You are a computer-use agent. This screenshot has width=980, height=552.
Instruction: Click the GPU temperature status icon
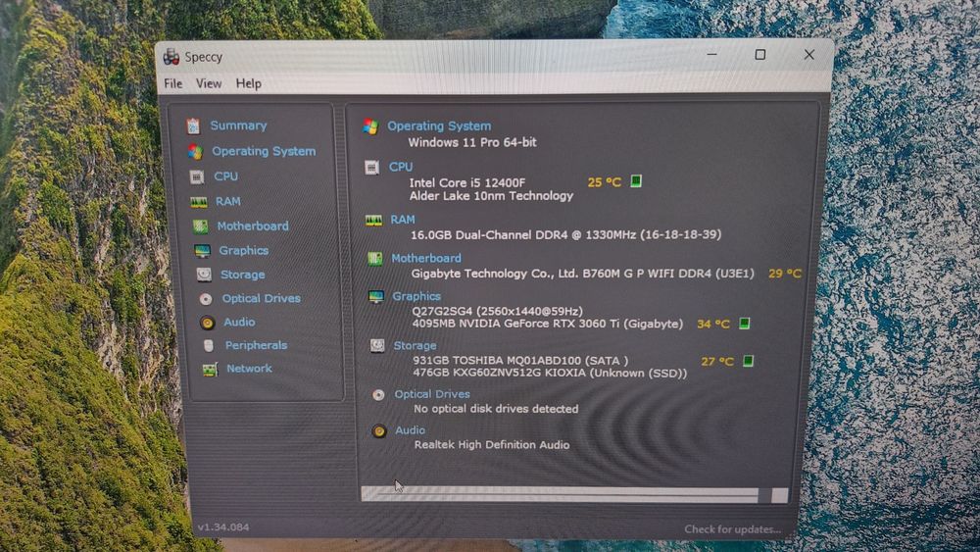coord(745,324)
